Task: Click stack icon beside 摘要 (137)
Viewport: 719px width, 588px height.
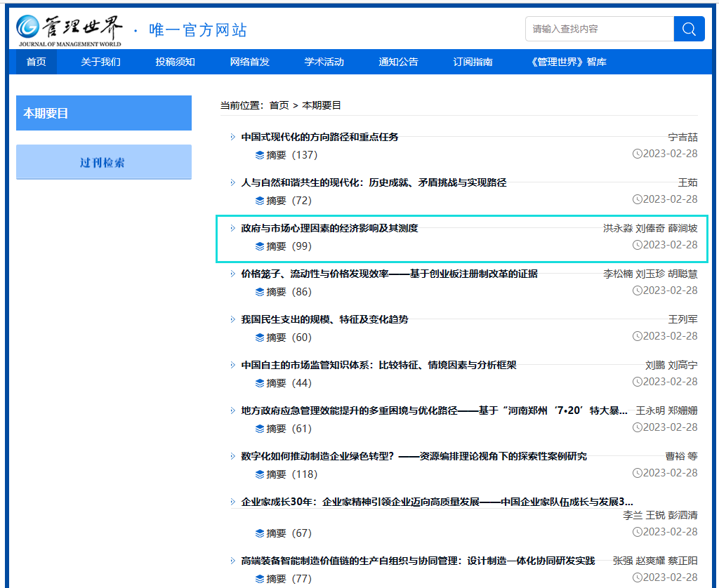Action: pyautogui.click(x=260, y=155)
